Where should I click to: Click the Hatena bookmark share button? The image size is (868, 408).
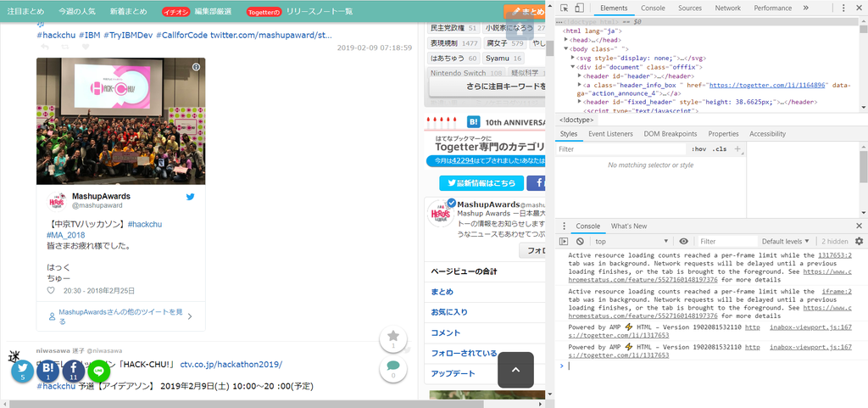(48, 371)
